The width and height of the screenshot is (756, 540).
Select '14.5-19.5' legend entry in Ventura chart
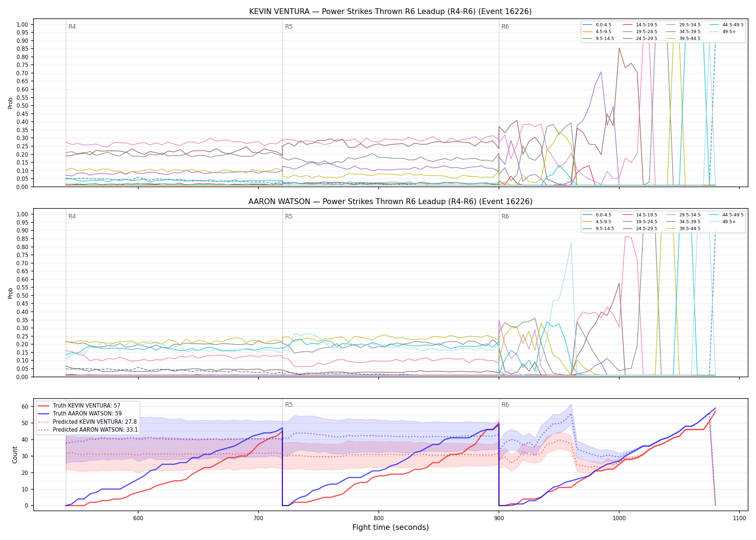coord(640,25)
